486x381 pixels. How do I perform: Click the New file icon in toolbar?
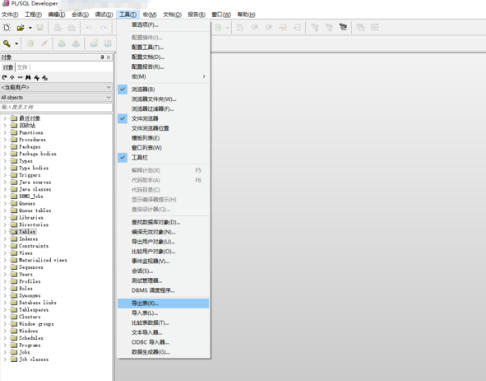(7, 28)
